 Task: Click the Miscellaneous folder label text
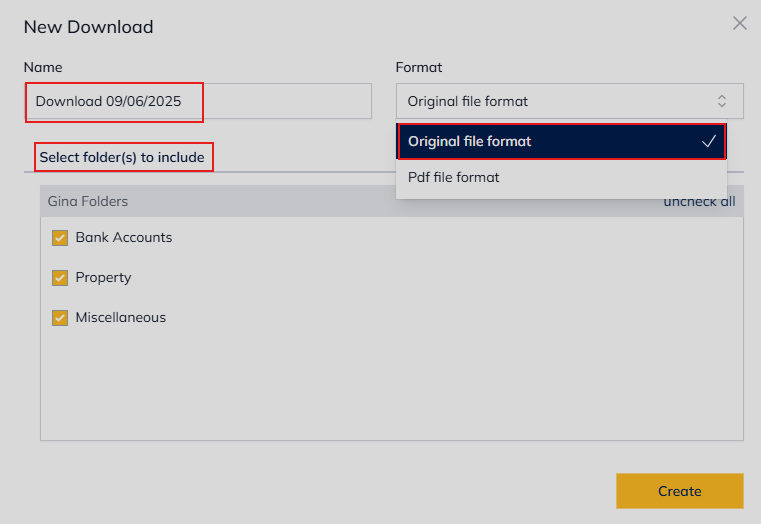pyautogui.click(x=121, y=318)
